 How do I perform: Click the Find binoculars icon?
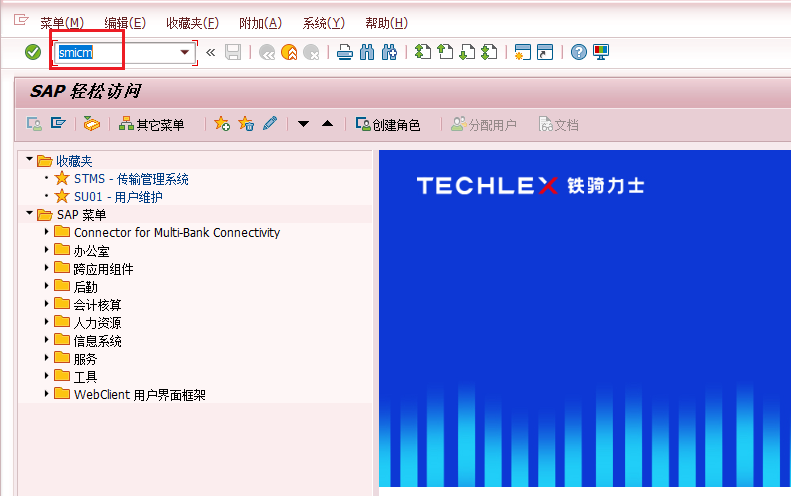click(x=367, y=52)
